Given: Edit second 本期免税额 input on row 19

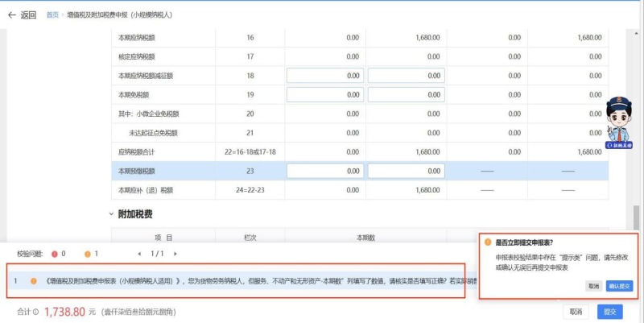Looking at the screenshot, I should (x=406, y=95).
